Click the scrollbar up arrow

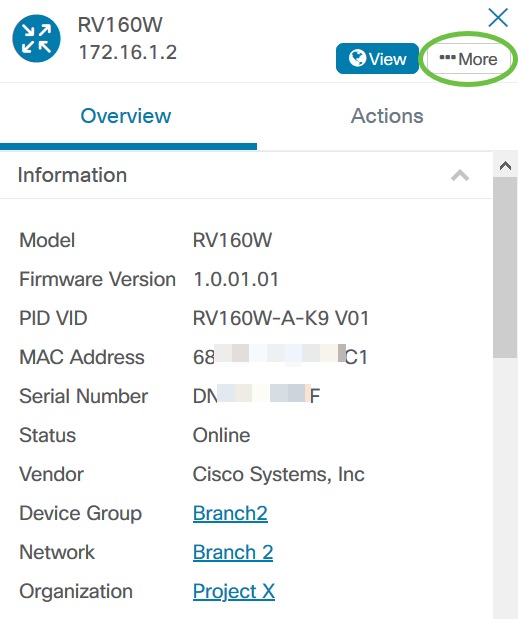pos(505,165)
